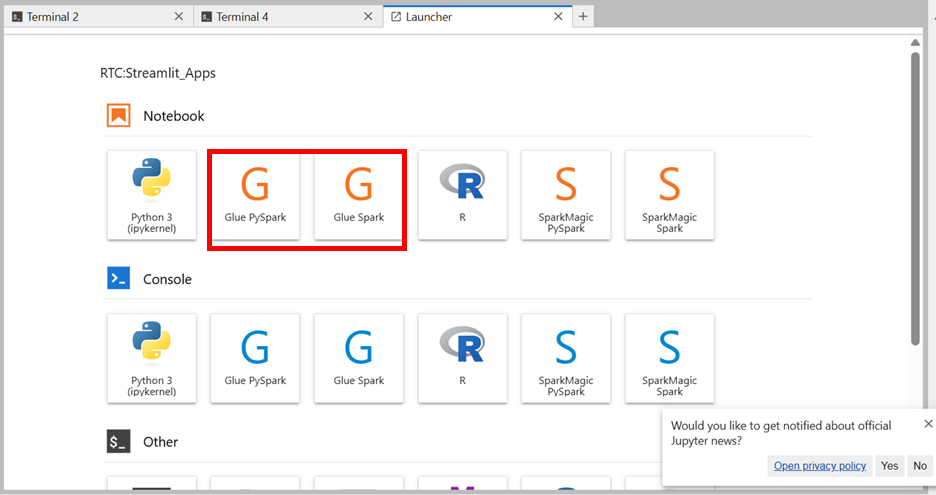The image size is (936, 495).
Task: Click the Console section heading
Action: pyautogui.click(x=167, y=279)
